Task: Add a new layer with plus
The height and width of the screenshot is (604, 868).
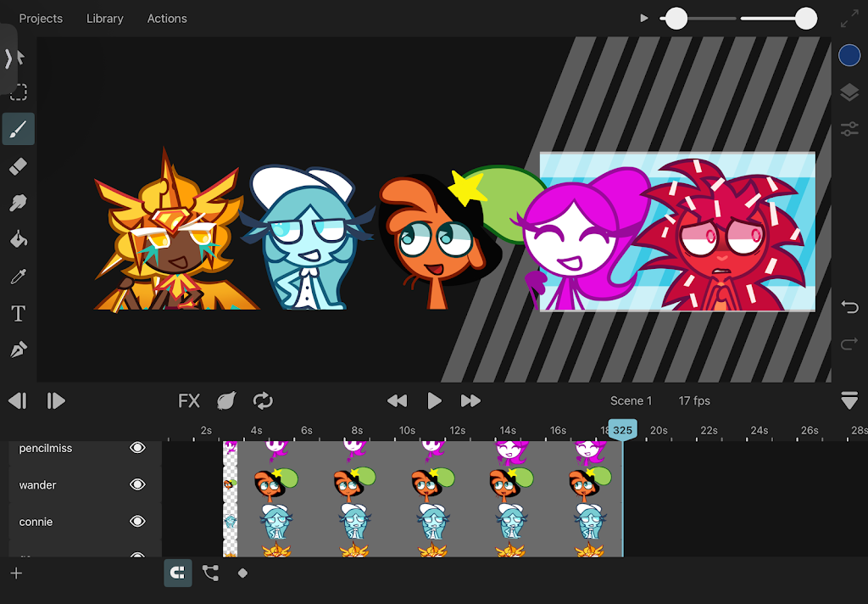Action: (17, 573)
